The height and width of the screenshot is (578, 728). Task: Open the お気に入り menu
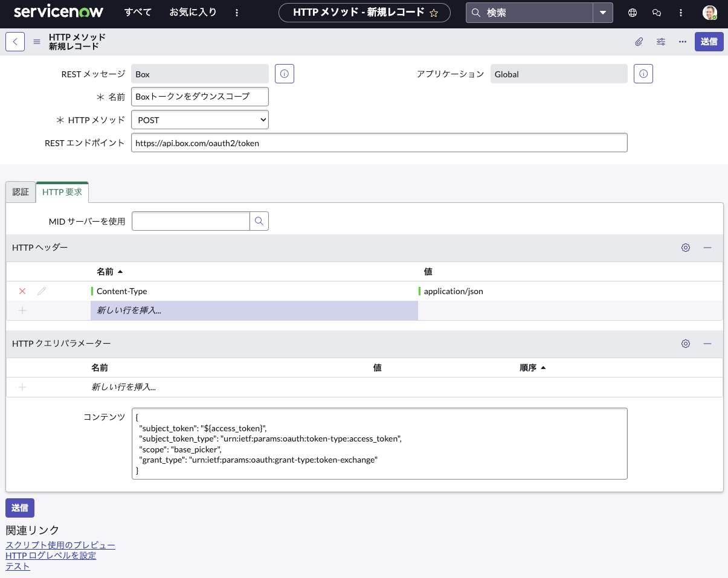click(193, 12)
